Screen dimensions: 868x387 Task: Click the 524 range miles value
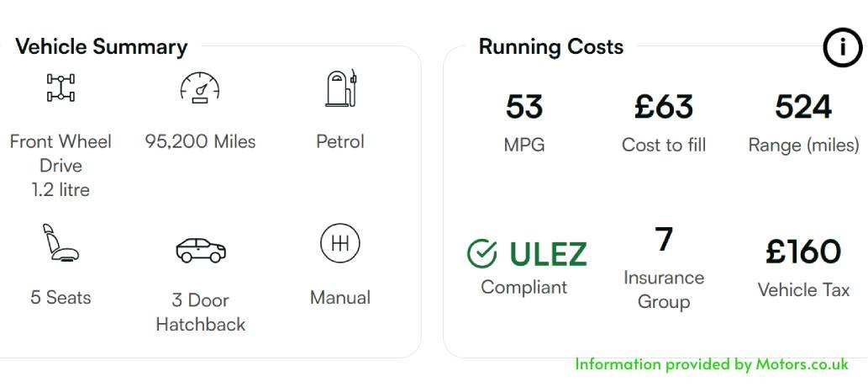(x=803, y=107)
